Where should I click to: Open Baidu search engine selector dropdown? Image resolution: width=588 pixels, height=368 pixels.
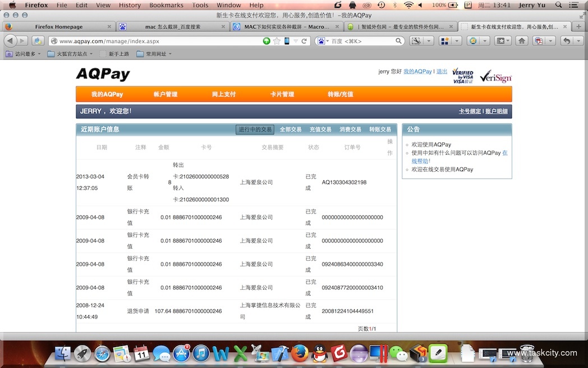click(323, 41)
